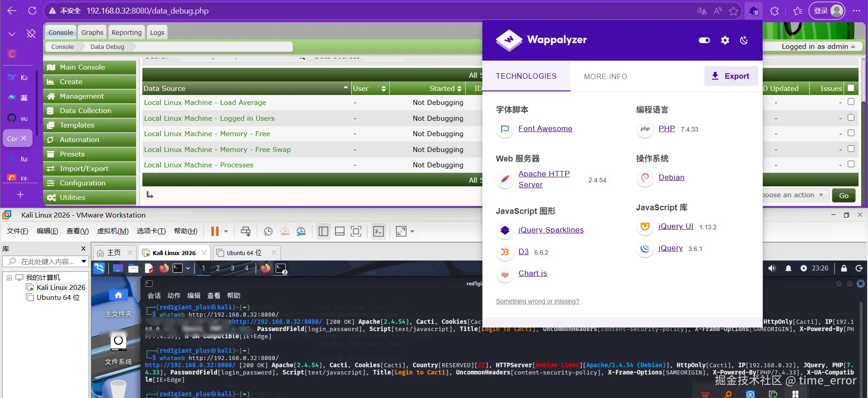Viewport: 868px width, 398px height.
Task: Click the Apache feather icon
Action: click(x=505, y=180)
